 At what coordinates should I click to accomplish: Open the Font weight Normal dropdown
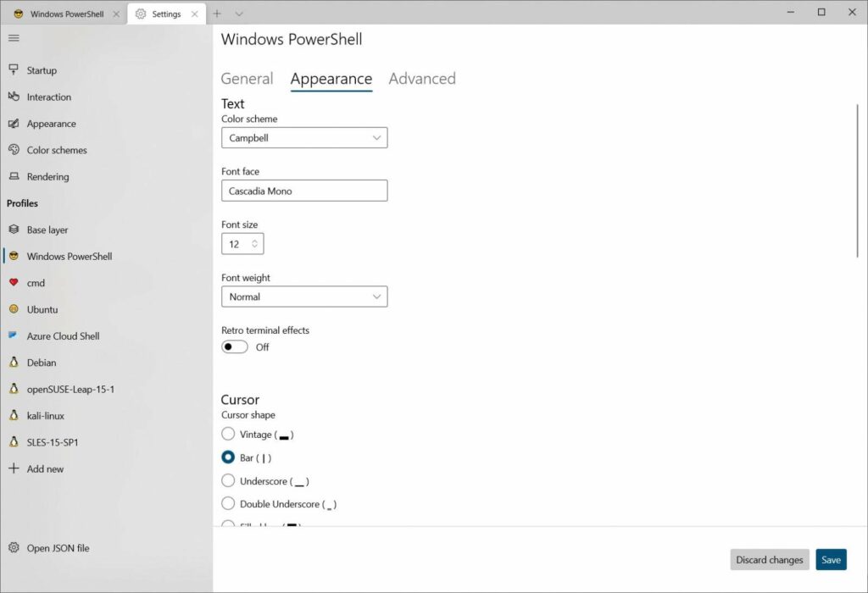click(304, 296)
